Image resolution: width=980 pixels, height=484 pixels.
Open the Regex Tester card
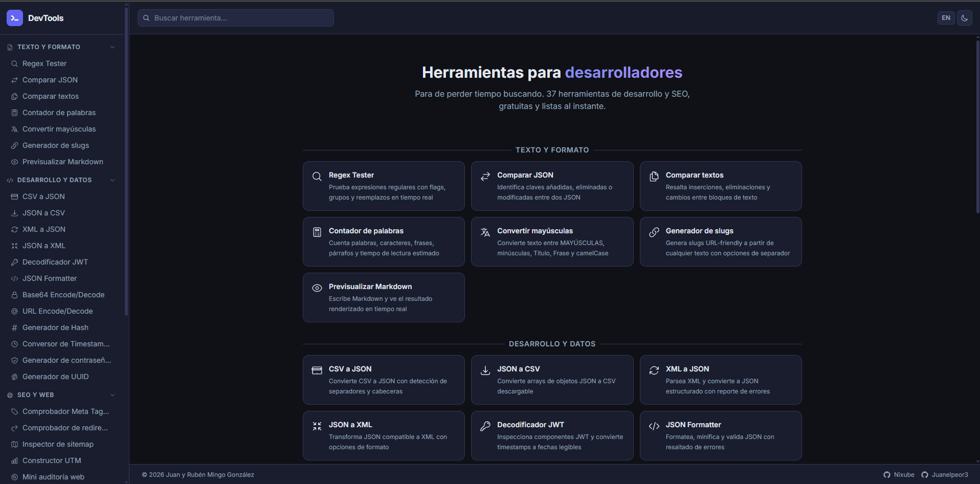point(384,186)
